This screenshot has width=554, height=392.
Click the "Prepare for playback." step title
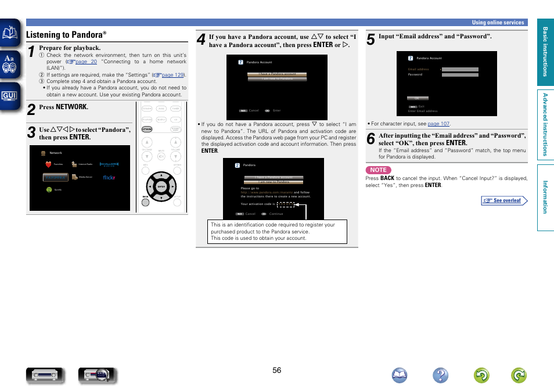pyautogui.click(x=70, y=48)
